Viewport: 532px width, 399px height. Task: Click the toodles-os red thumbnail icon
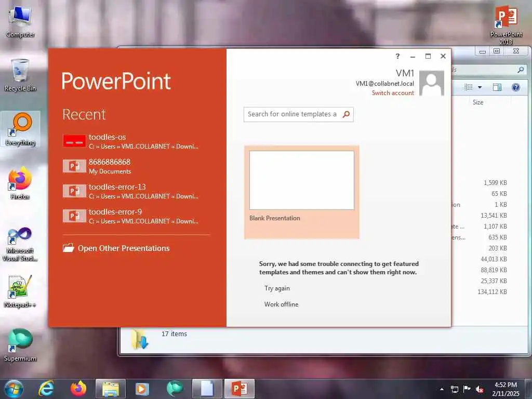[74, 141]
